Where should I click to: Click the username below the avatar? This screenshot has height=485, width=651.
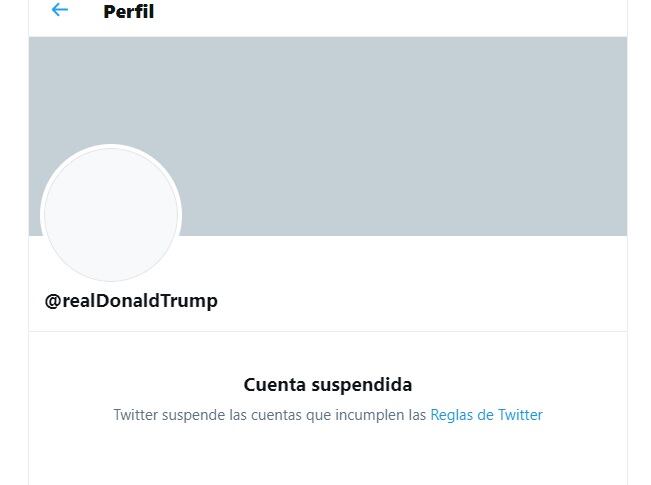tap(131, 301)
